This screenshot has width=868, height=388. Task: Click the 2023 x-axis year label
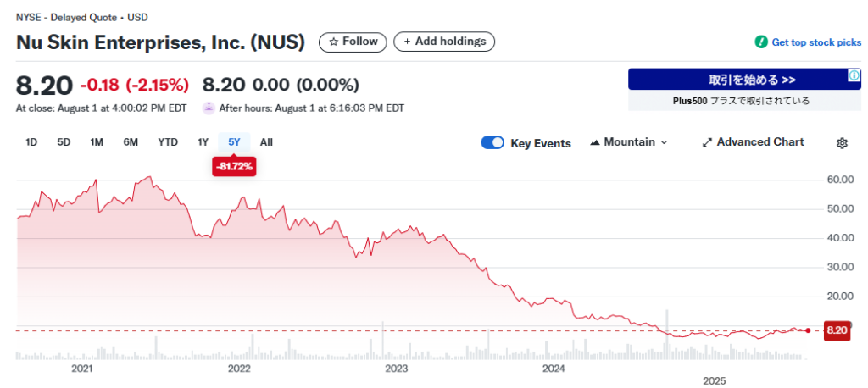pos(397,369)
